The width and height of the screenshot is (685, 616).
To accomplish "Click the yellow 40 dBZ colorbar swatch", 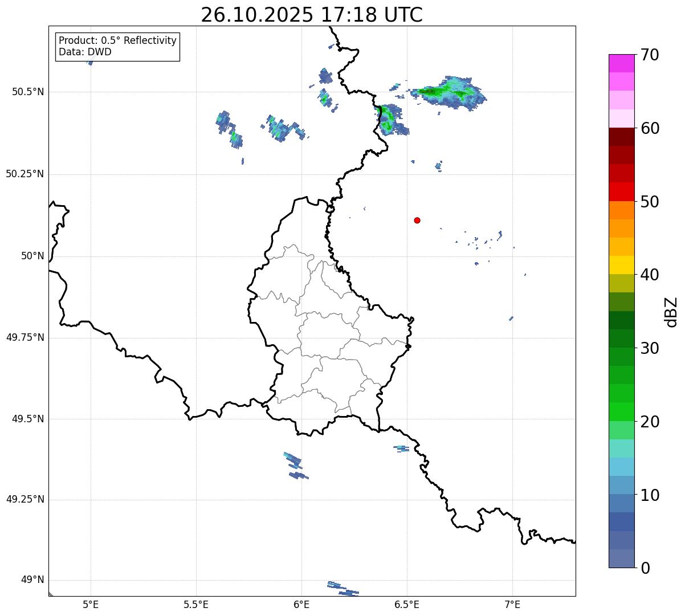I will (622, 265).
